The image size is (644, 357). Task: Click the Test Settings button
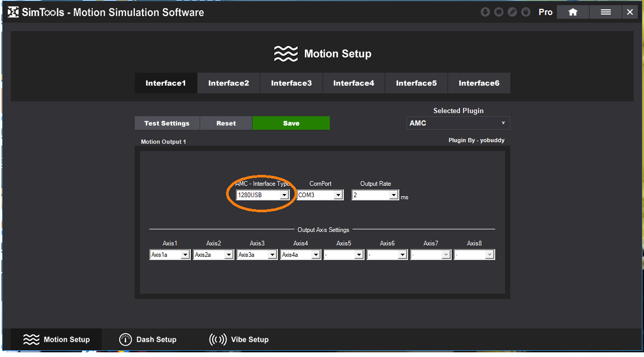coord(167,123)
